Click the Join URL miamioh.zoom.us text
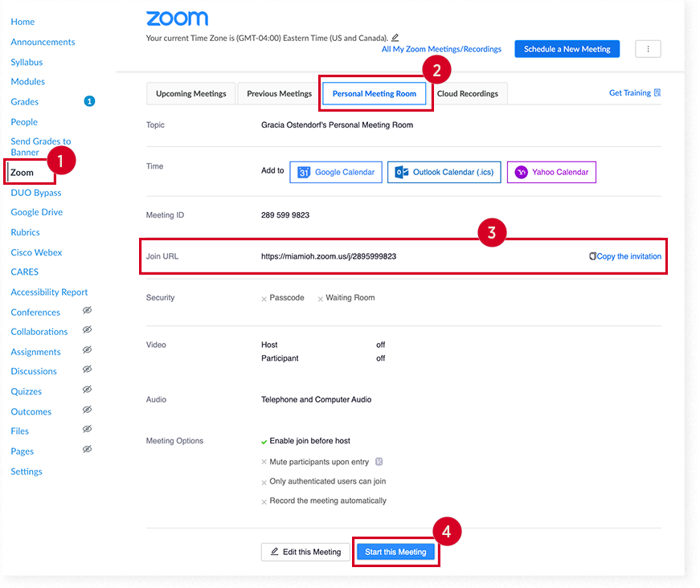 point(329,256)
